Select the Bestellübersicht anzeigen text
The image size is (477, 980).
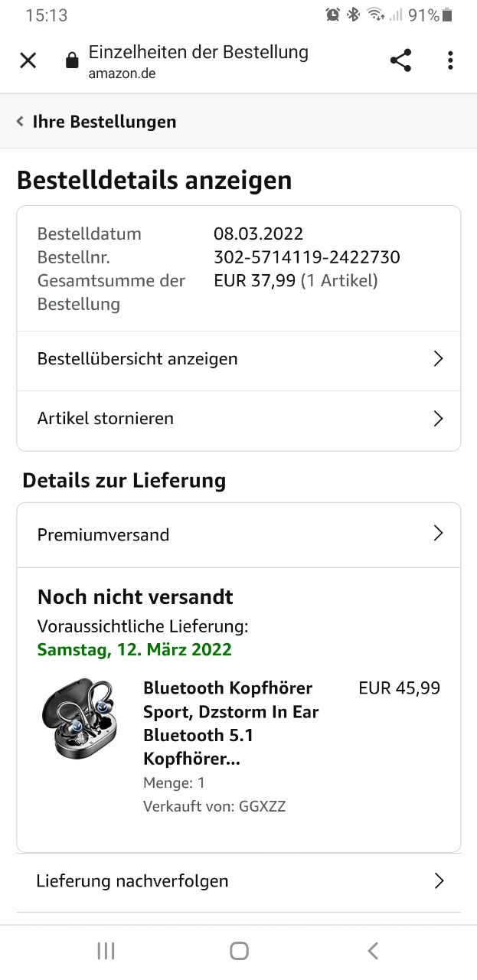[138, 358]
